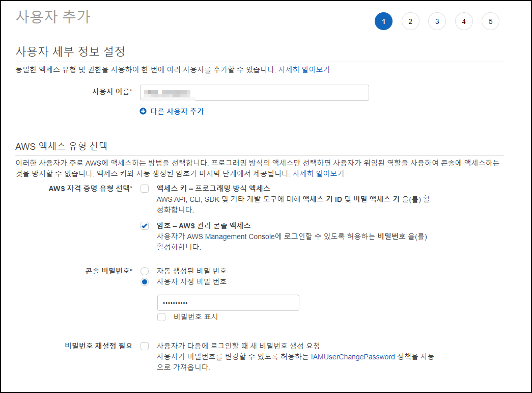532x393 pixels.
Task: Uncheck 암호 – AWS 관리 콘솔 액세스 checkbox
Action: (x=145, y=226)
